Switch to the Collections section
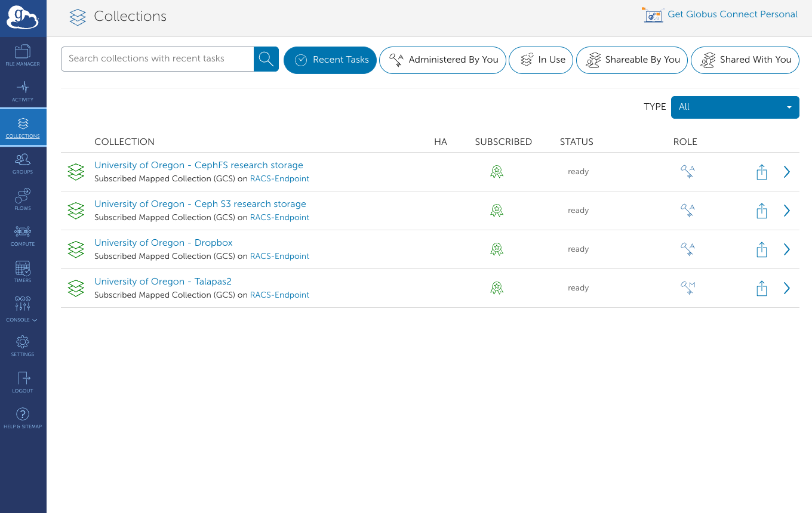 click(x=23, y=127)
